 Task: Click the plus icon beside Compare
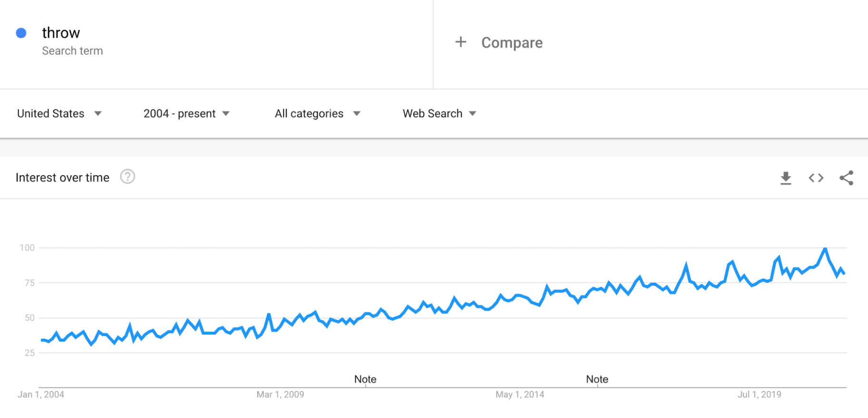point(461,42)
